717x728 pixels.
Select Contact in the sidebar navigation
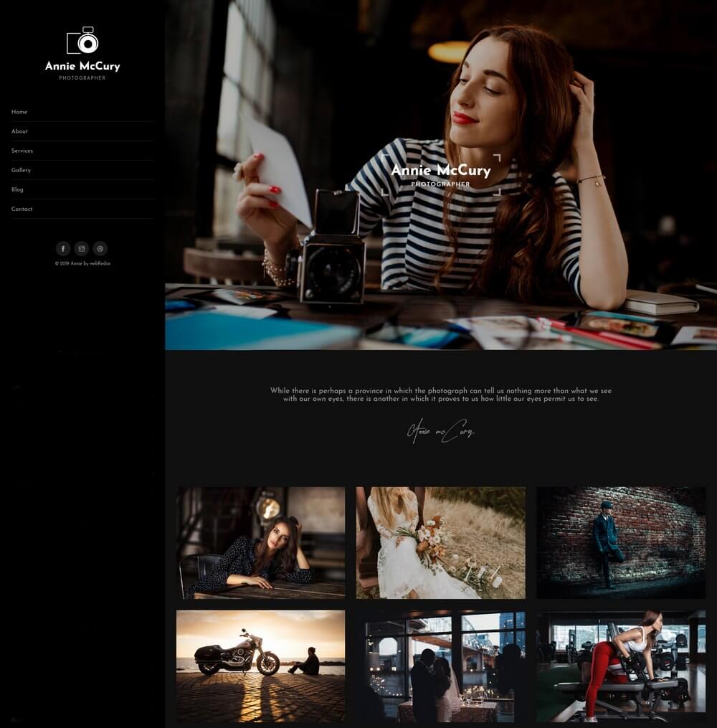click(x=22, y=209)
